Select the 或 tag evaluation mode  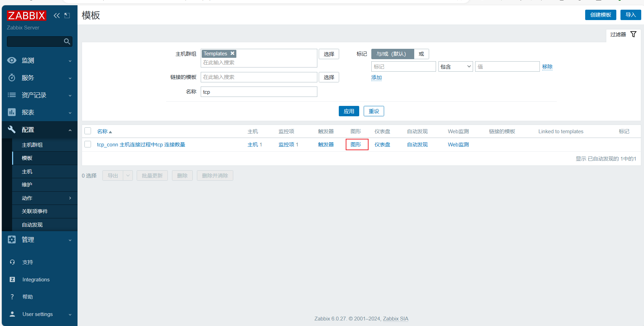421,54
